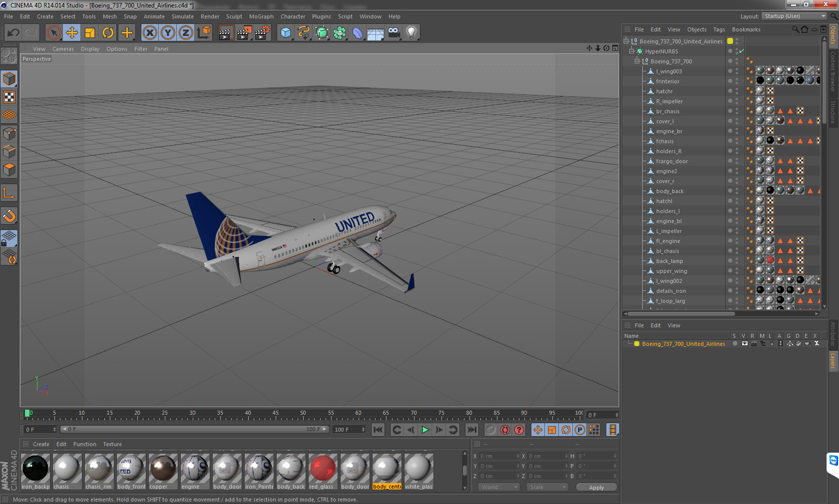The width and height of the screenshot is (839, 504).
Task: Toggle Y axis lock
Action: [168, 33]
